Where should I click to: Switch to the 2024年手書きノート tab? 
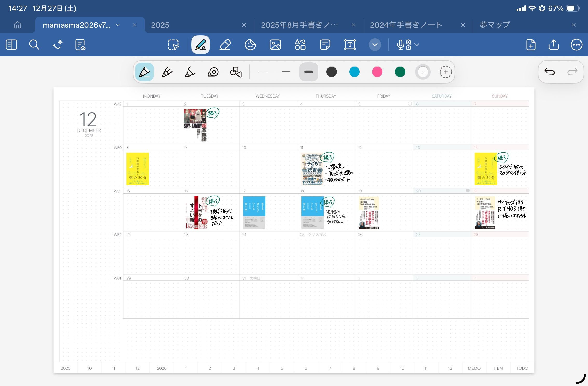(x=406, y=25)
